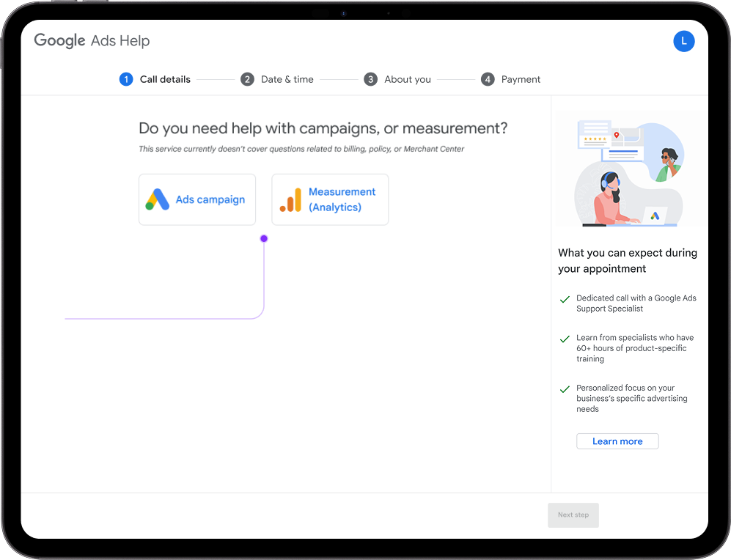Click the Google logo in the header
Viewport: 731px width, 560px height.
click(x=59, y=40)
